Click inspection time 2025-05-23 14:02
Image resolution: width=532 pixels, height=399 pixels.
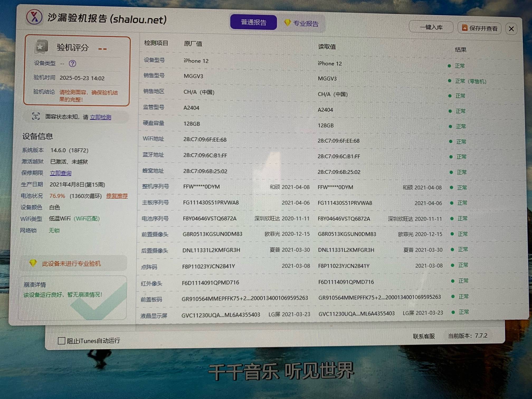(82, 78)
